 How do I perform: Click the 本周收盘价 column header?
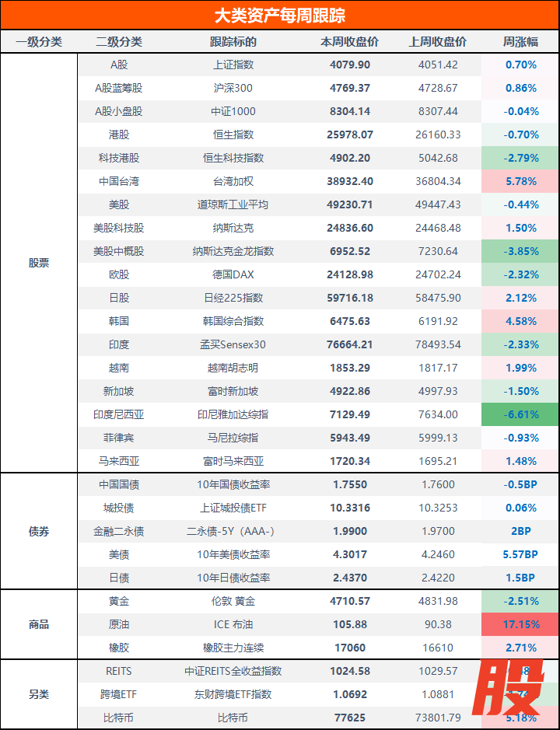[350, 41]
